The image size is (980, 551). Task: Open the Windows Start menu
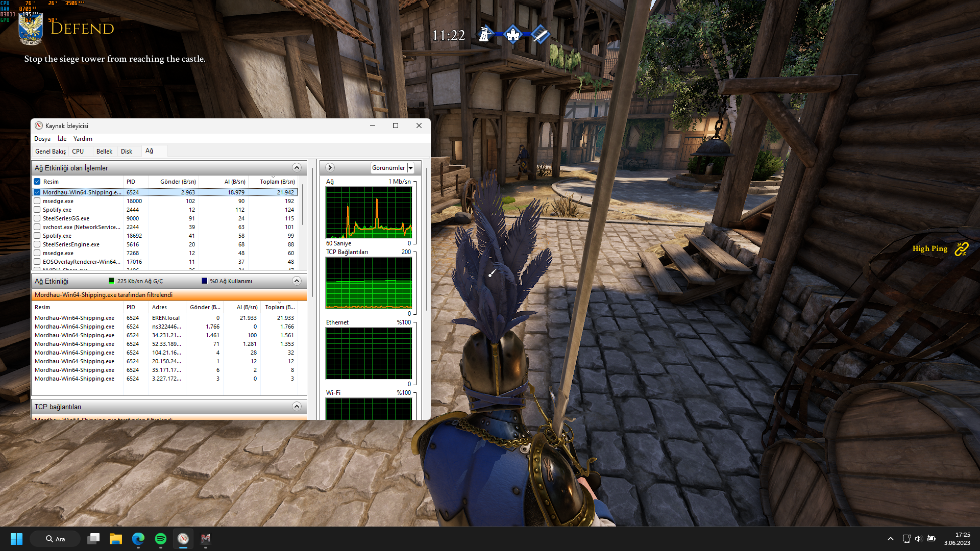point(16,539)
